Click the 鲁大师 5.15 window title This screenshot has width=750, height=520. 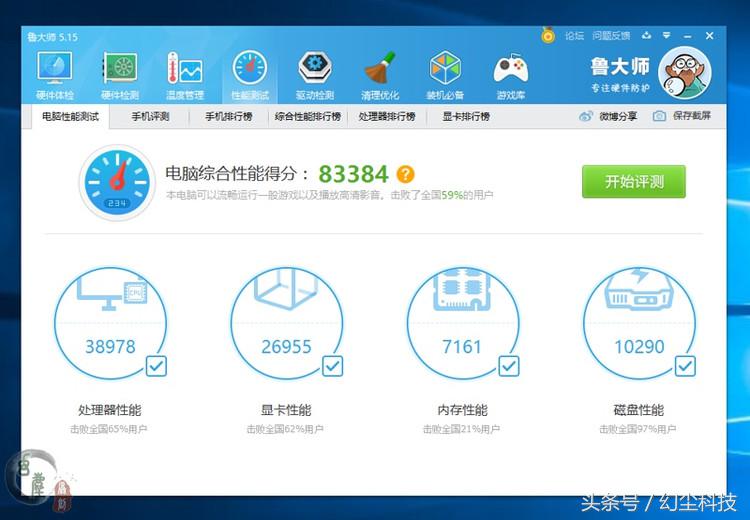(52, 37)
